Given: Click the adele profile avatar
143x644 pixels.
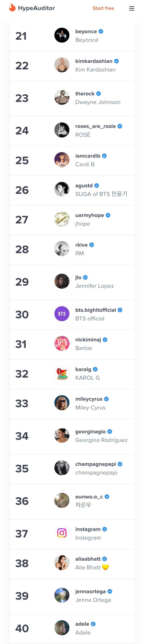Looking at the screenshot, I should (62, 628).
